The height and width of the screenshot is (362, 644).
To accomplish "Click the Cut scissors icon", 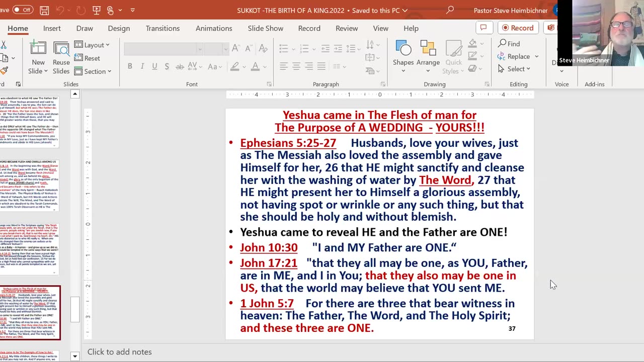I will pyautogui.click(x=4, y=45).
